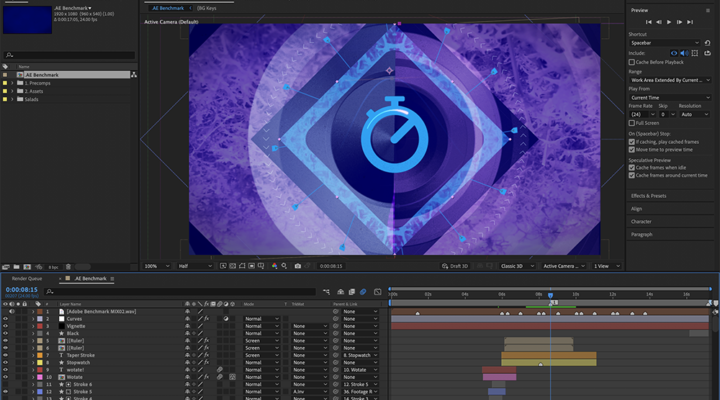Jump to first frame in Preview panel
The width and height of the screenshot is (720, 400).
648,22
